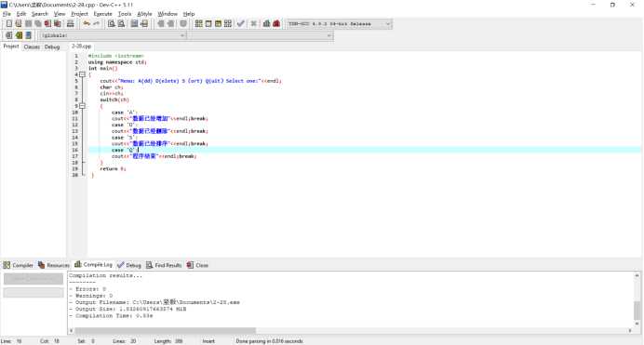Open the Execute menu

point(102,14)
